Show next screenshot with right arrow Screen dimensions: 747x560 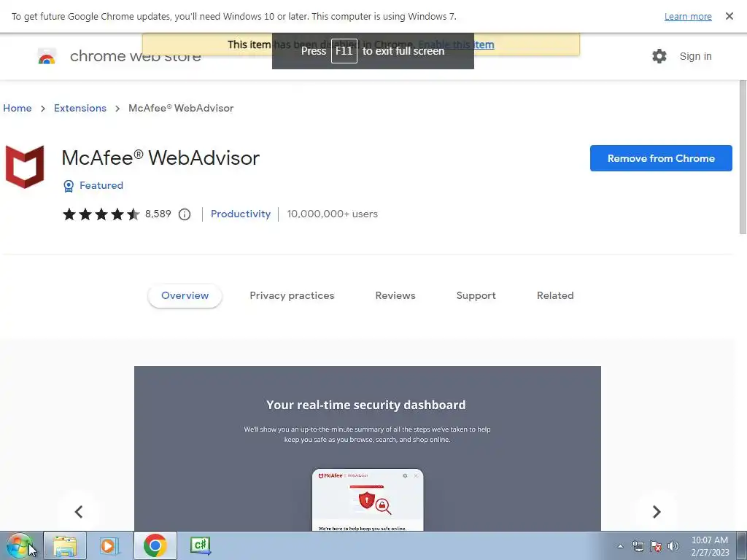[656, 511]
